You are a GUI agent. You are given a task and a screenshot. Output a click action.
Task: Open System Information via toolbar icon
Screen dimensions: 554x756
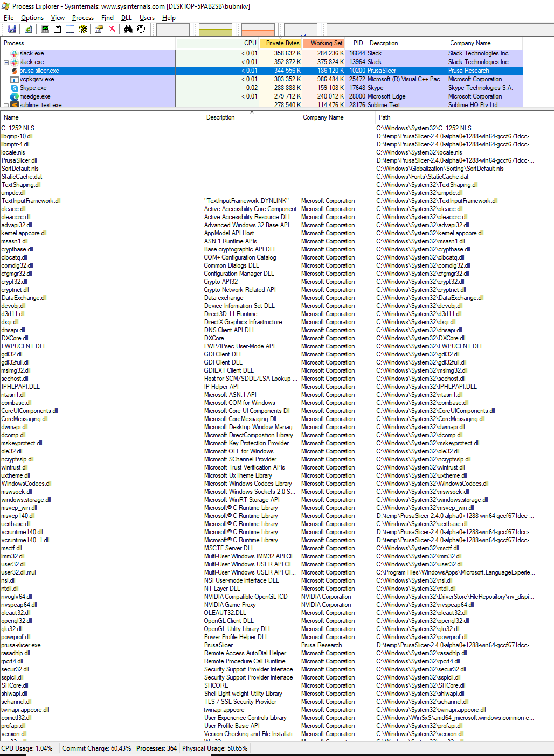coord(44,29)
